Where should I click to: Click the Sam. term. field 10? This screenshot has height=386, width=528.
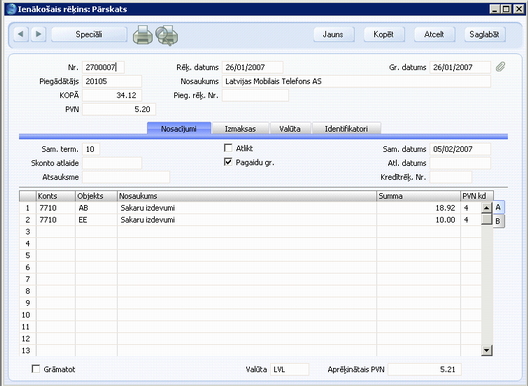point(91,149)
